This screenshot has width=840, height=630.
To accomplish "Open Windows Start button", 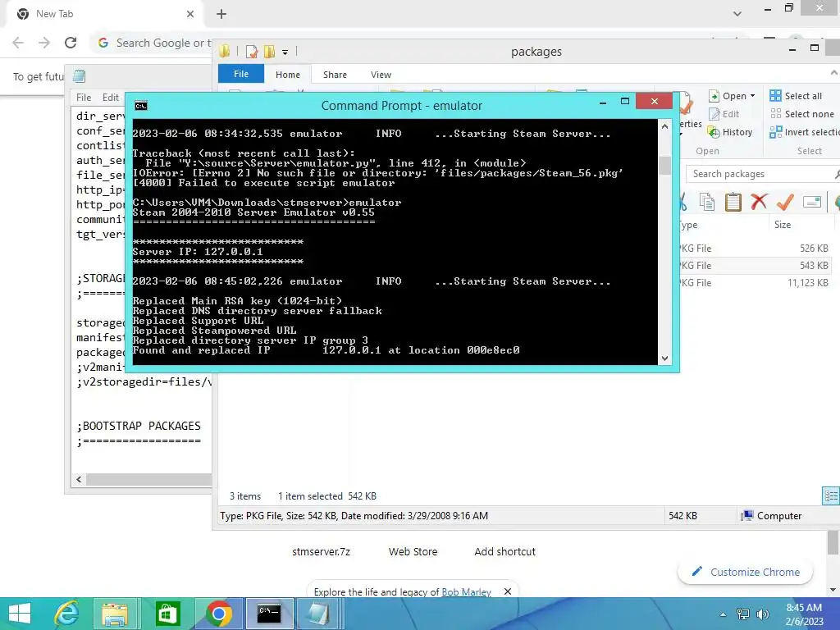I will coord(20,614).
